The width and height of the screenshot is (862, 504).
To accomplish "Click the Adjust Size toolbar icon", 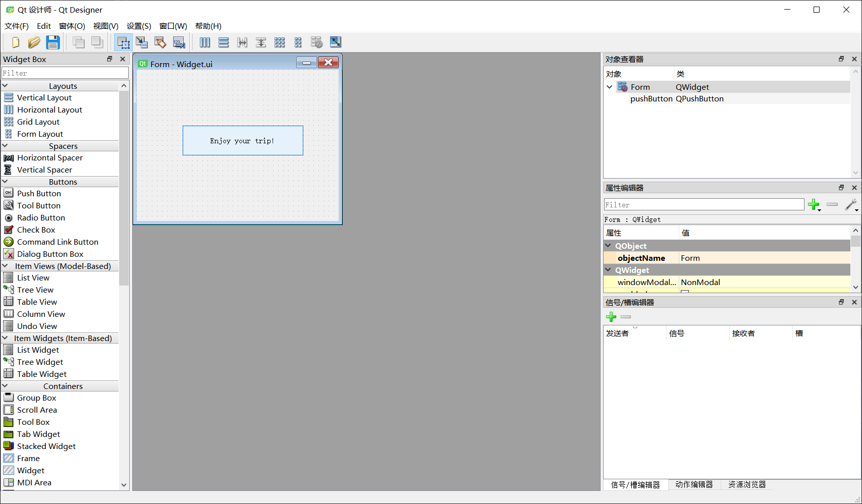I will [336, 42].
